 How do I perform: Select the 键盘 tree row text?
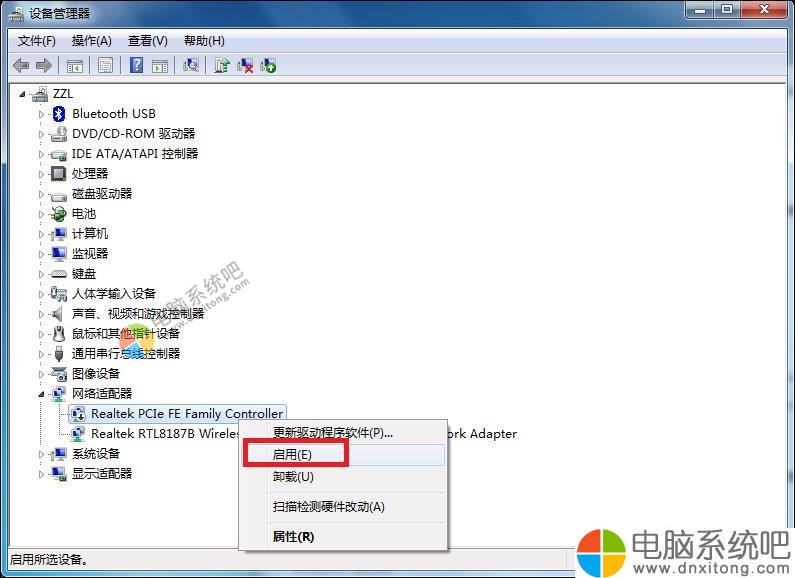(84, 274)
